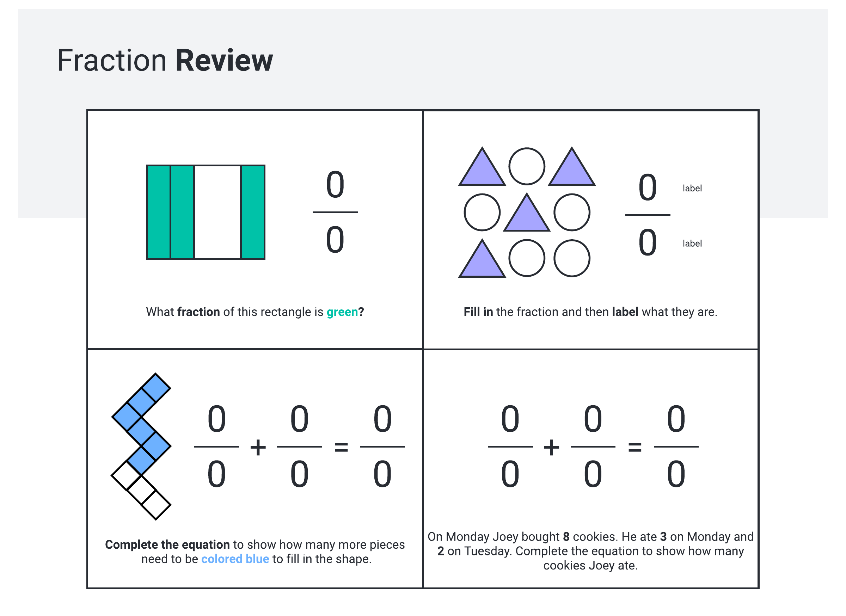This screenshot has height=616, width=846.
Task: Click the first numerator in the blue-shape equation
Action: tap(216, 419)
